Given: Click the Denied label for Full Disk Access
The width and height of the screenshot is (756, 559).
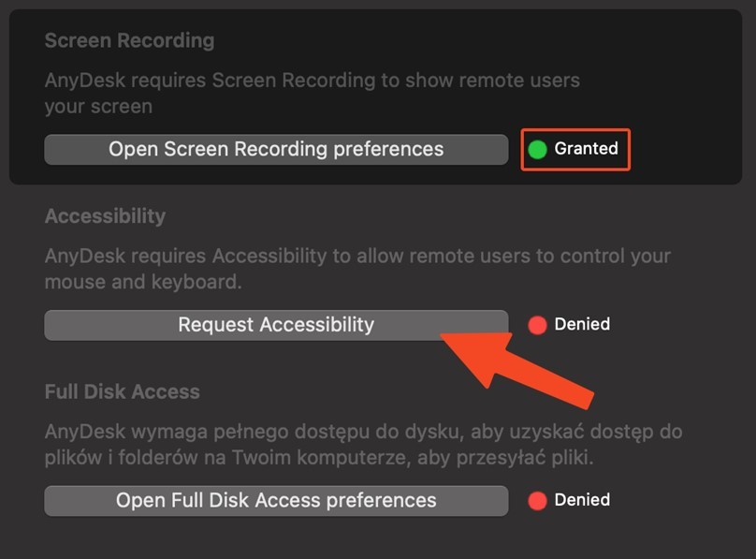Looking at the screenshot, I should click(582, 500).
